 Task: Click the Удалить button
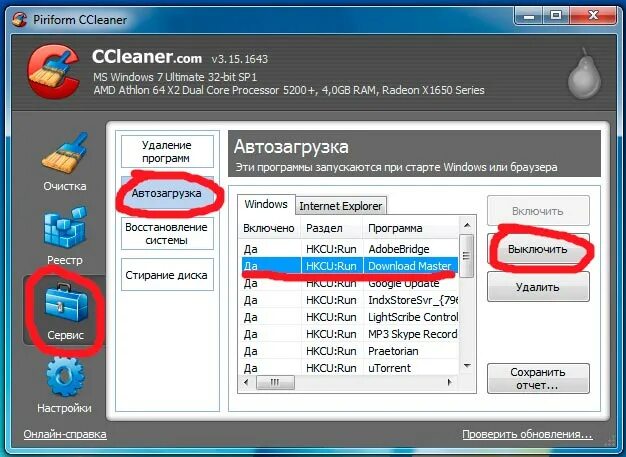(538, 287)
